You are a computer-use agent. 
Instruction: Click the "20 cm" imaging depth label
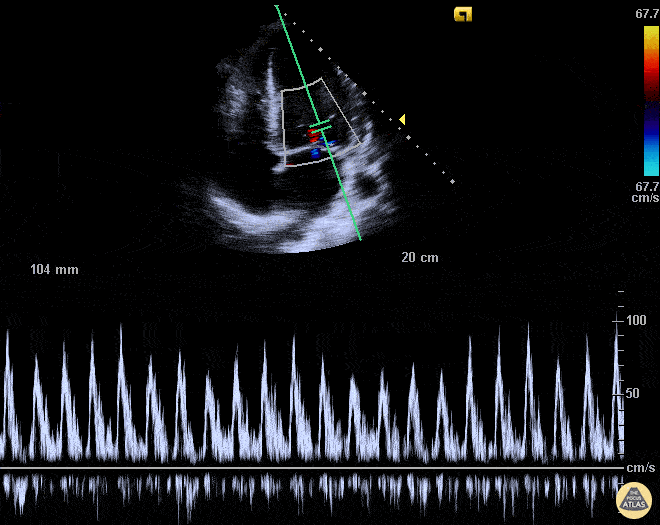click(x=420, y=257)
